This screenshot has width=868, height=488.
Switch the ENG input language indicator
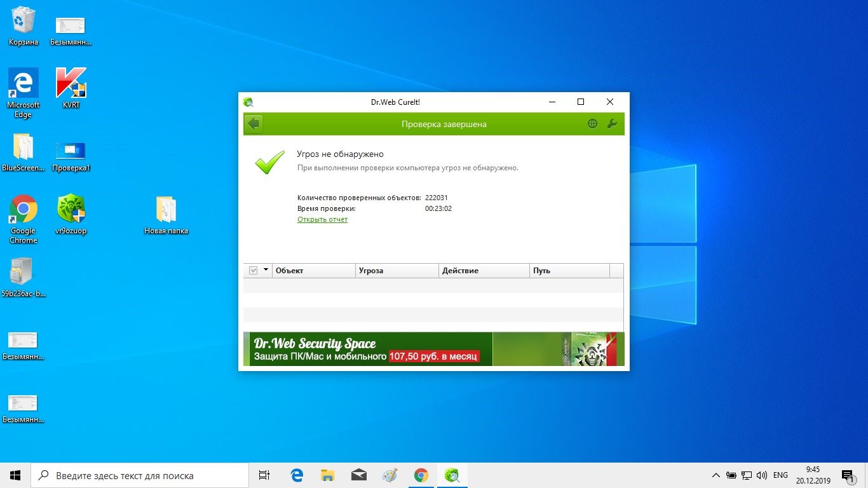pos(781,475)
